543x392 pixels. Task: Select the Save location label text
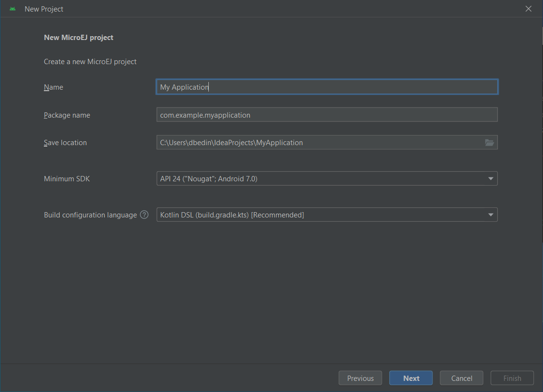click(x=65, y=143)
